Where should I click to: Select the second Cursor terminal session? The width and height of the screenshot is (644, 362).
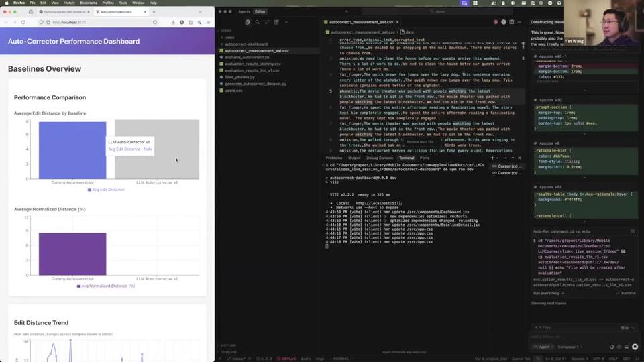507,173
